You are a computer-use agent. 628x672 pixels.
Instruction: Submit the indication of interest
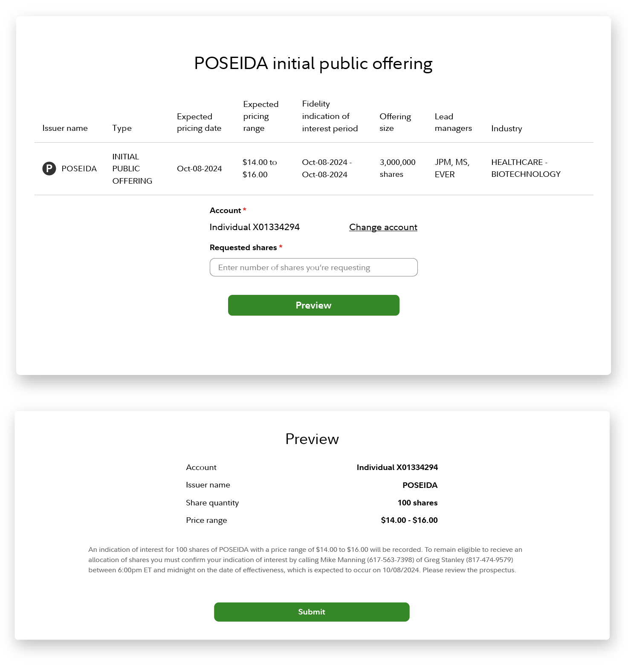point(312,612)
